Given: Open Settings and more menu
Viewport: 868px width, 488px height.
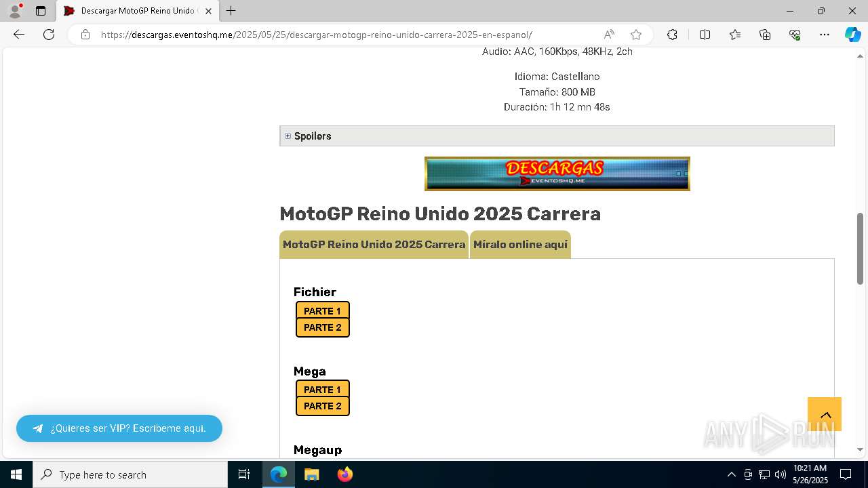Looking at the screenshot, I should [825, 35].
